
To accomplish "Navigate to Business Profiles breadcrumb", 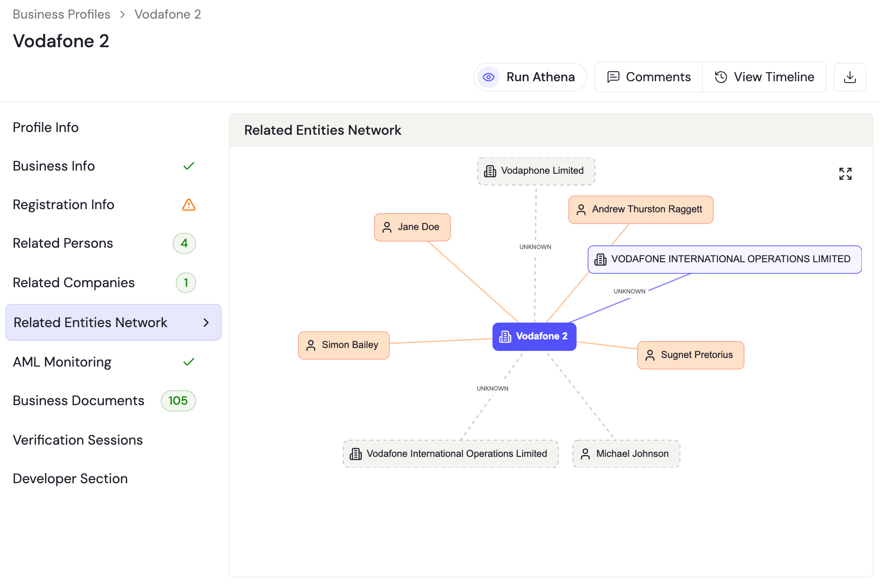I will tap(62, 15).
